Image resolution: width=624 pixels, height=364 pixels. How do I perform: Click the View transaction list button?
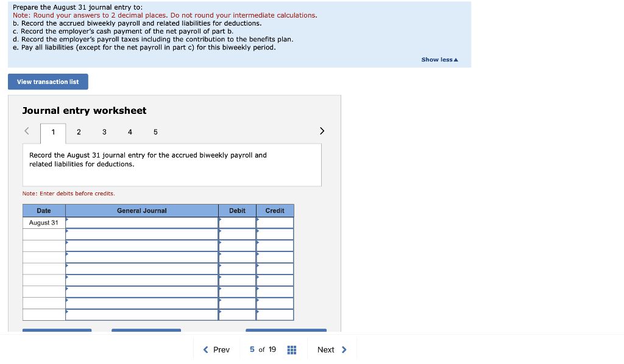tap(48, 82)
